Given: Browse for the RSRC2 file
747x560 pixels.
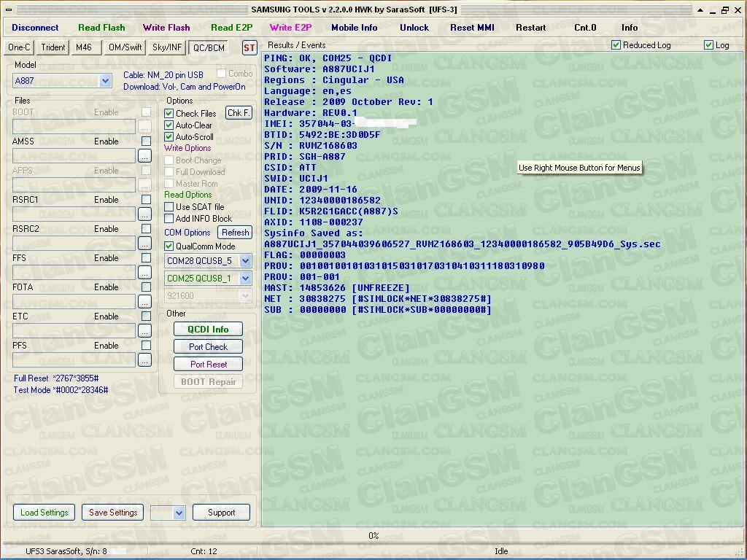Looking at the screenshot, I should point(145,244).
